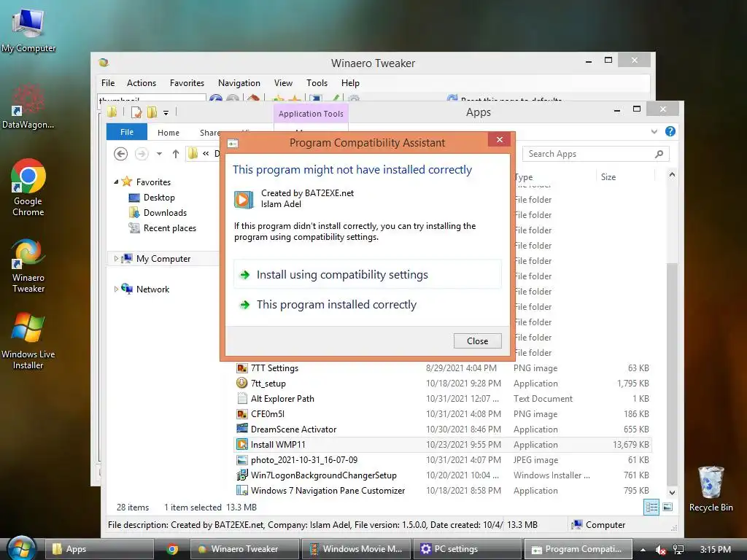Open the blue File tab in Explorer
This screenshot has height=560, width=747.
point(127,132)
